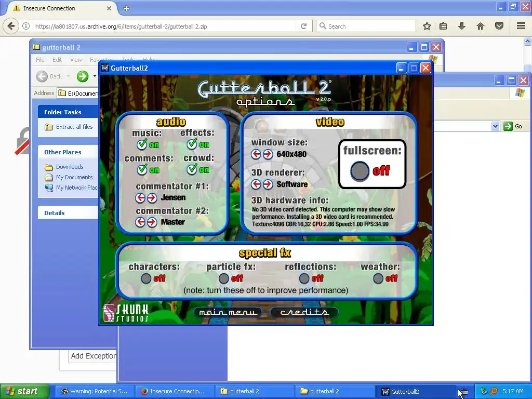Click the magnifier tray icon

494,392
